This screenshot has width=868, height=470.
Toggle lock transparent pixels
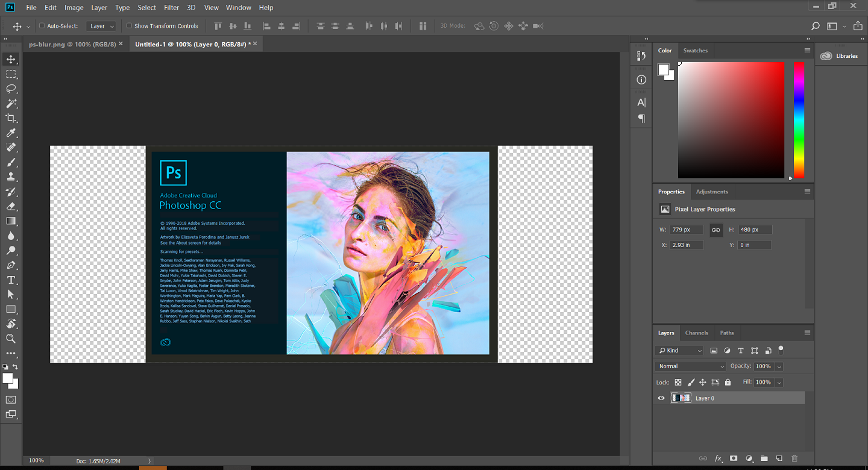678,382
